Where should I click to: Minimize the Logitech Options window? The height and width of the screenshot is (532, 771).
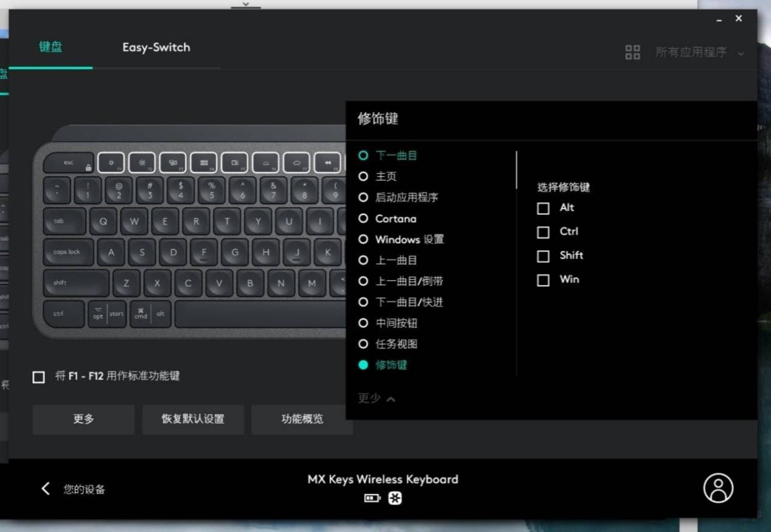719,19
